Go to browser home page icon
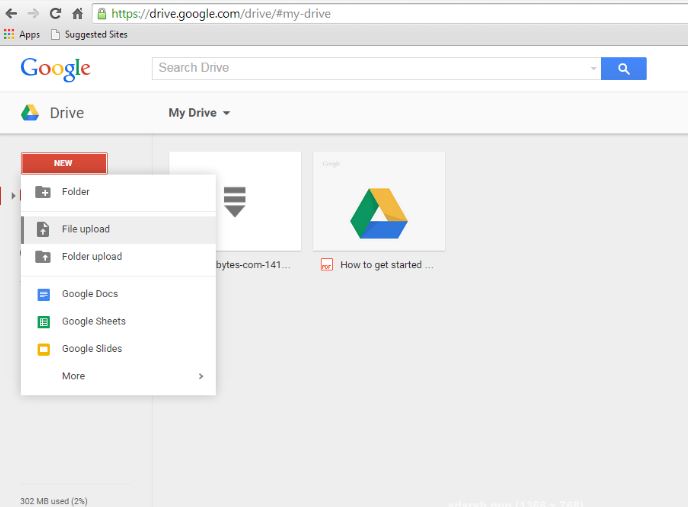 click(x=77, y=14)
